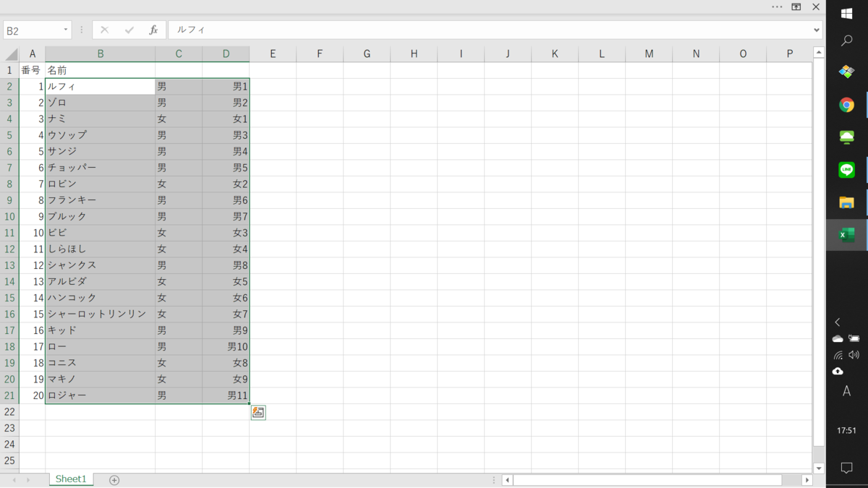The image size is (868, 488).
Task: Open the taskbar clock showing 17:51
Action: coord(846,431)
